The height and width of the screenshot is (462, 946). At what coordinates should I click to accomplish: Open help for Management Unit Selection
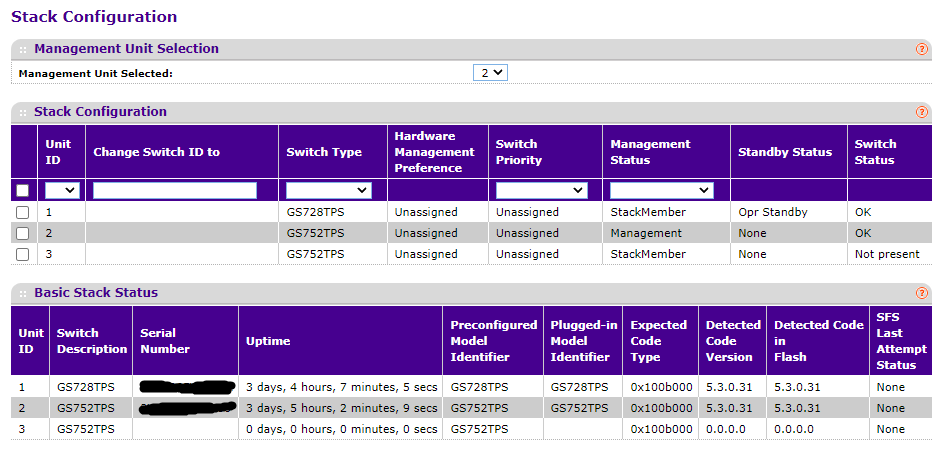pyautogui.click(x=921, y=49)
